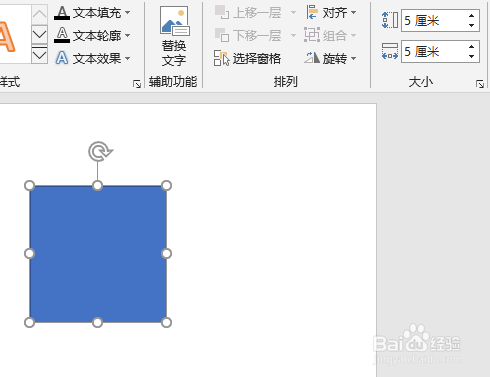Click the 辅助功能 accessibility group label
The width and height of the screenshot is (490, 377).
(173, 82)
